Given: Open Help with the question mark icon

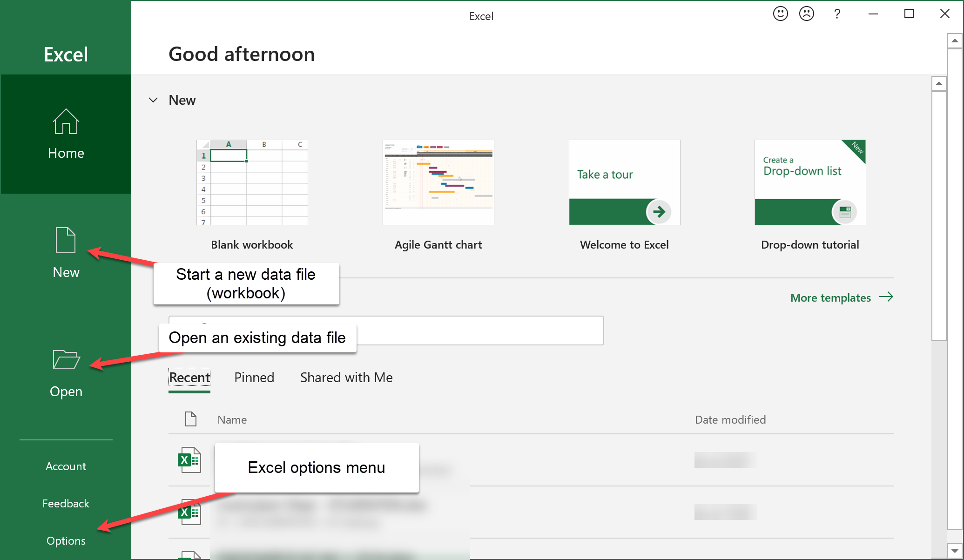Looking at the screenshot, I should pos(837,14).
